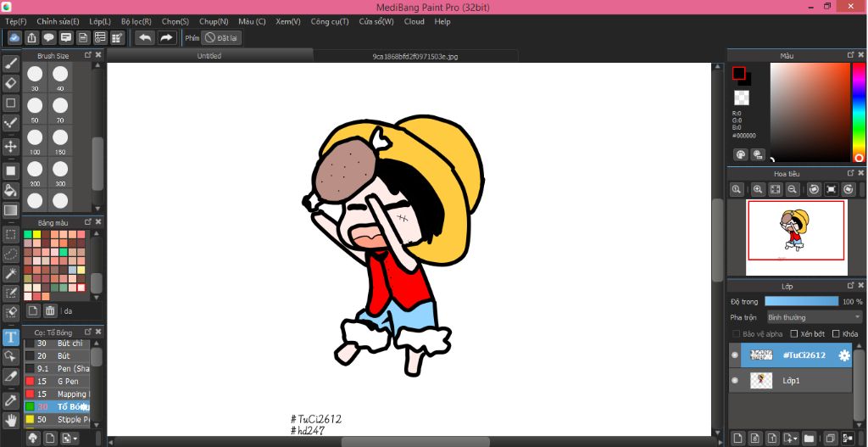Open settings gear of #TuCi2612 layer
This screenshot has height=447, width=868.
click(844, 355)
